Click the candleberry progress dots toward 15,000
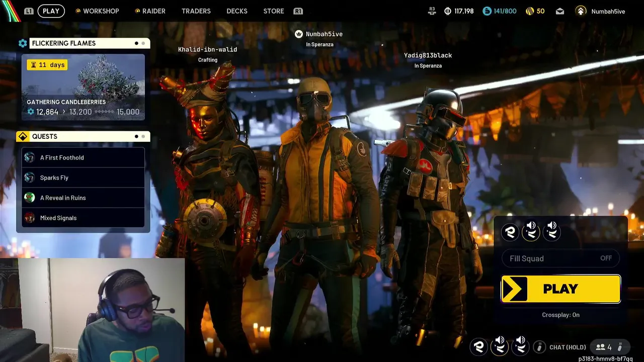644x362 pixels. pos(104,112)
